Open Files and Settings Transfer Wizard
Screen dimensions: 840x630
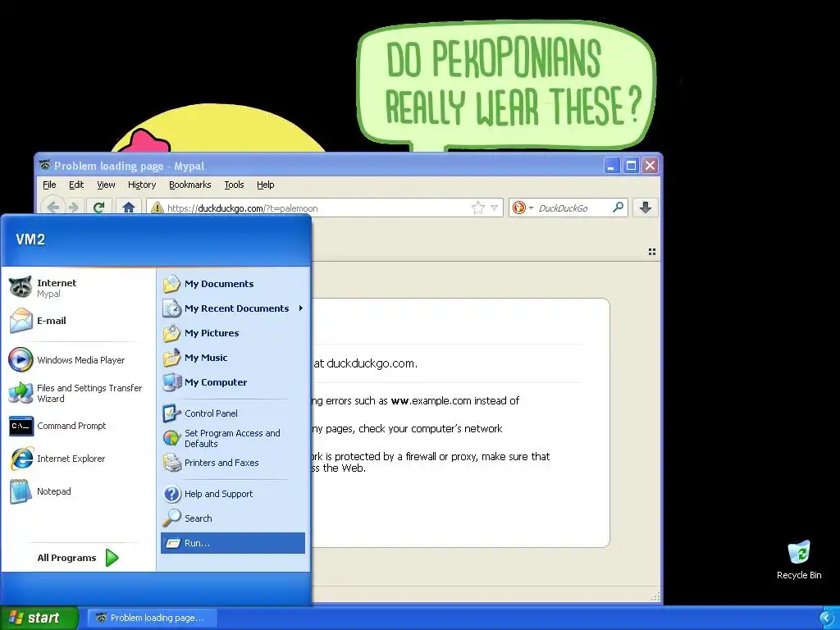(78, 393)
